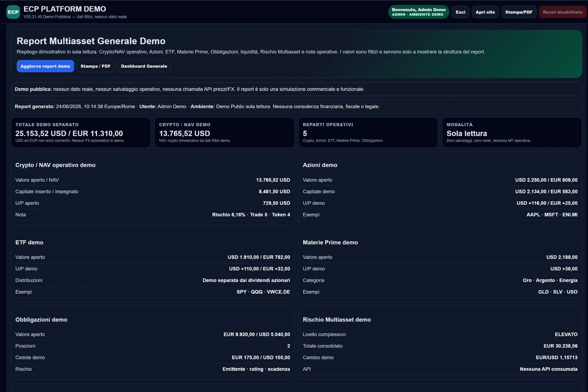Click the Demo pubblica notice banner
The width and height of the screenshot is (588, 392).
pos(296,89)
